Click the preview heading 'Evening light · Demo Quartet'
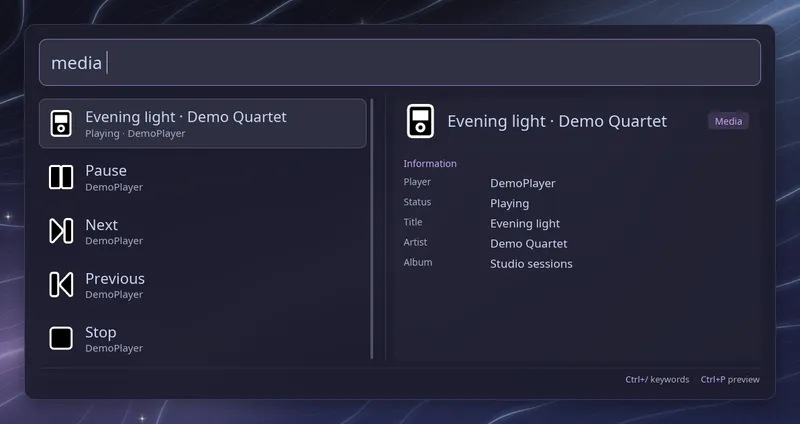The width and height of the screenshot is (800, 424). 557,121
